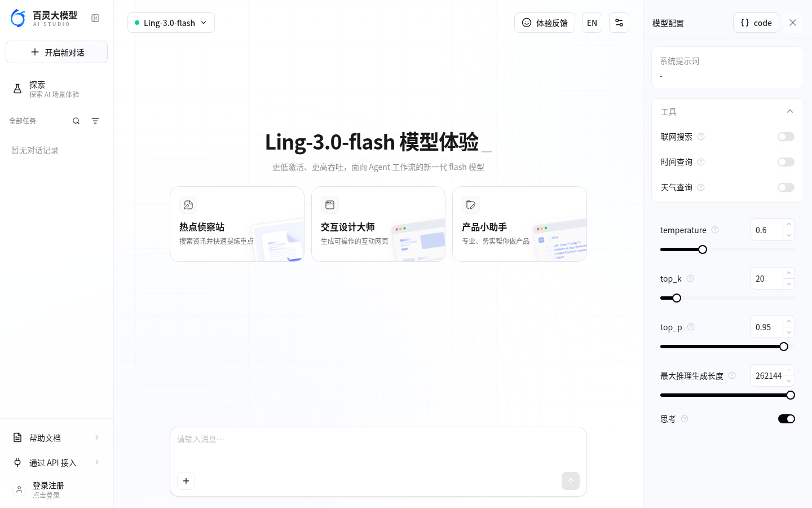Start a new chat with 开启新对话

pos(56,52)
